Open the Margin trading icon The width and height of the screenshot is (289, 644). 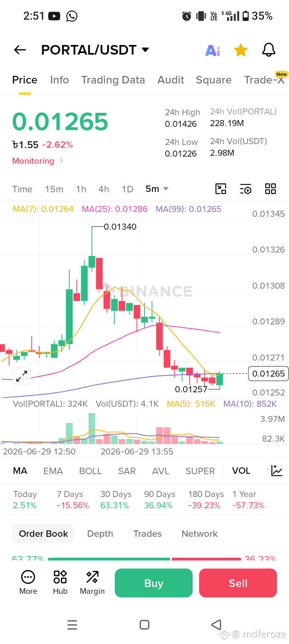(x=92, y=583)
